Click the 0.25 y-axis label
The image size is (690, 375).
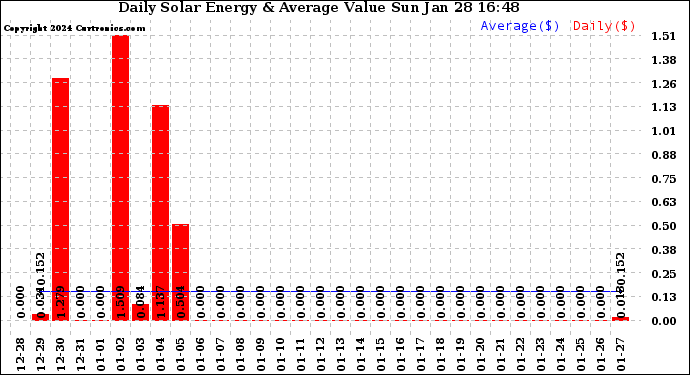coord(664,274)
